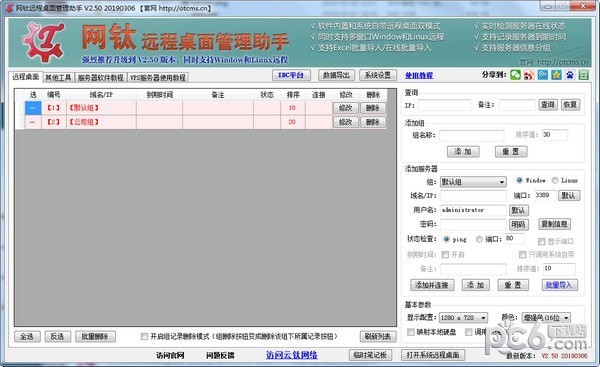Click 修改 for the 公司组 row
The image size is (600, 367).
pos(346,122)
